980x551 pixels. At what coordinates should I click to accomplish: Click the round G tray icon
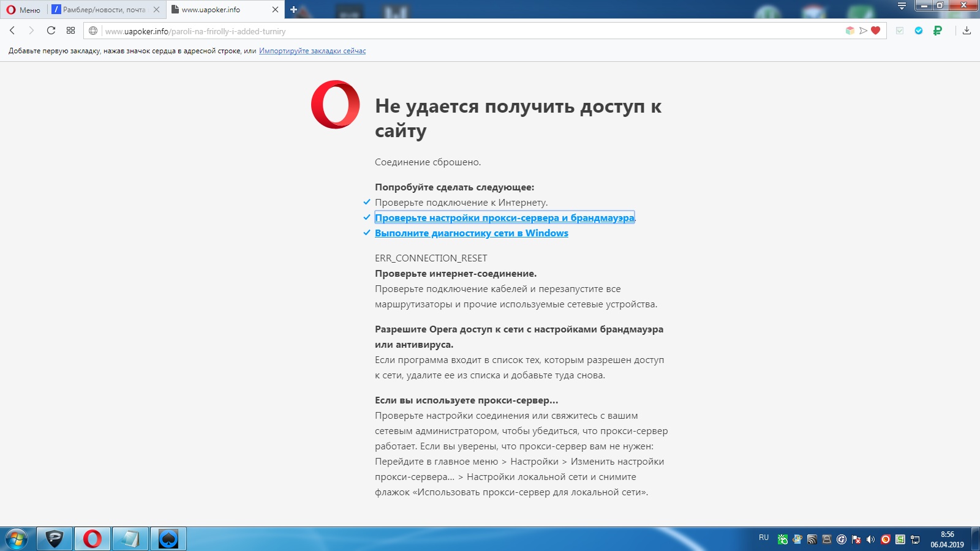[842, 539]
